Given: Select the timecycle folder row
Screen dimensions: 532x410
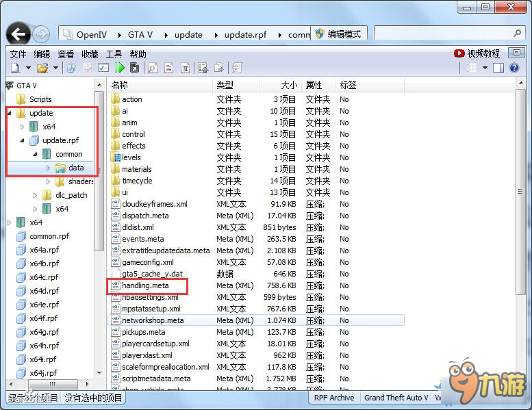Looking at the screenshot, I should 256,181.
